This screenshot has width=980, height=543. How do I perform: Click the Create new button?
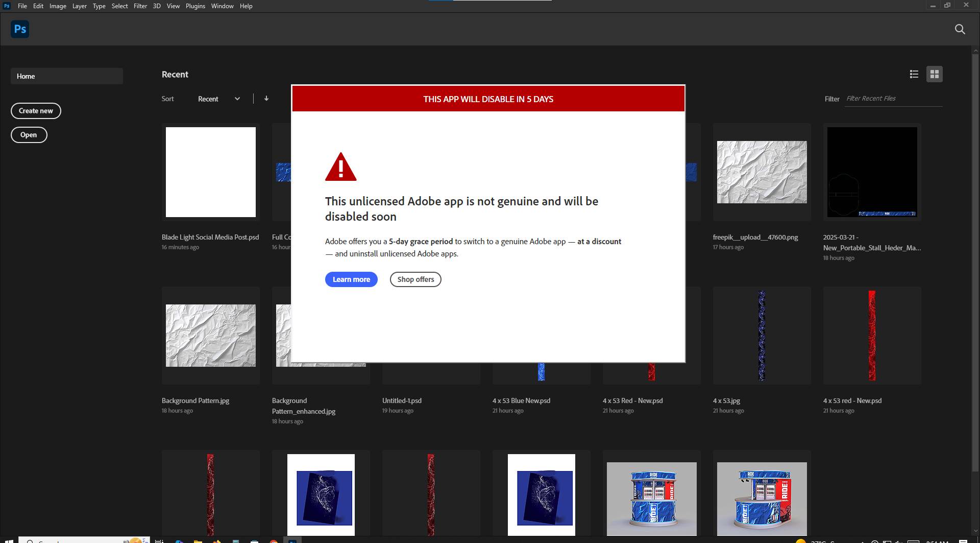point(36,111)
